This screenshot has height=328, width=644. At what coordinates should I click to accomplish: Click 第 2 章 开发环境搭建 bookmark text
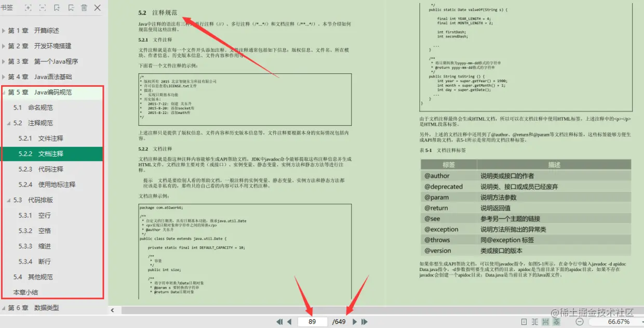(x=40, y=46)
